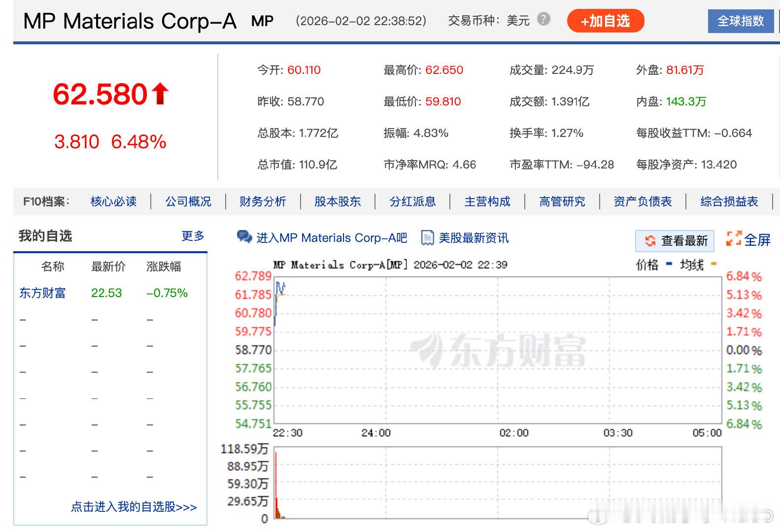Click the 成交额 value 1.391亿
The width and height of the screenshot is (780, 532).
point(570,101)
